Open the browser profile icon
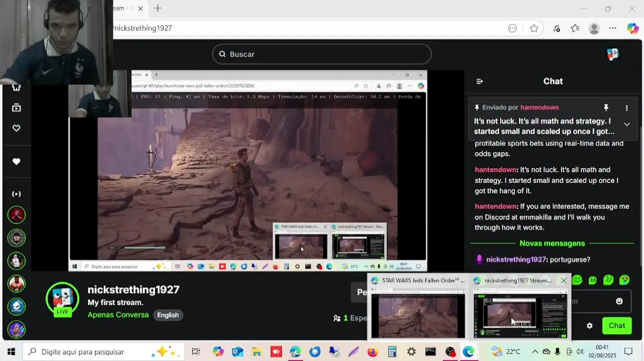Screen dimensions: 644x361 (594, 29)
